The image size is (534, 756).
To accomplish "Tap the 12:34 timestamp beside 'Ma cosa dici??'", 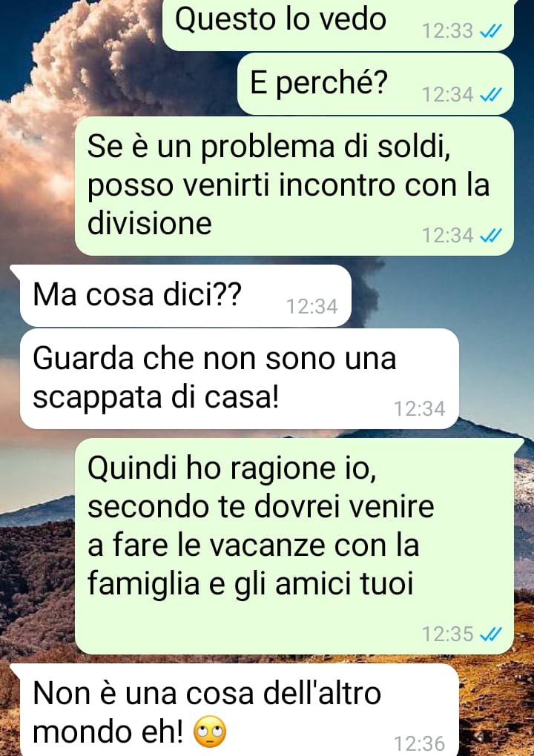I will point(311,307).
